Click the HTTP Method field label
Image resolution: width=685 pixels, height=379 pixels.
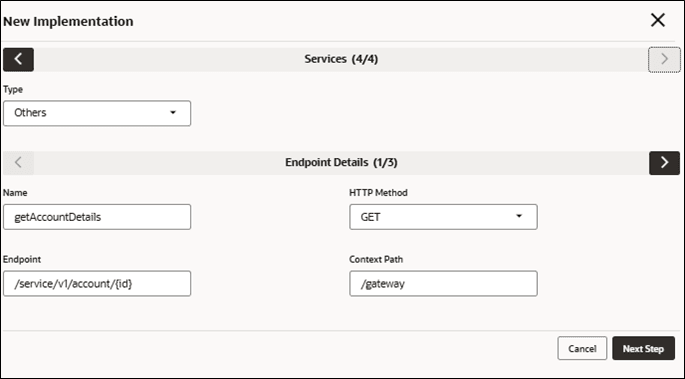click(x=378, y=193)
